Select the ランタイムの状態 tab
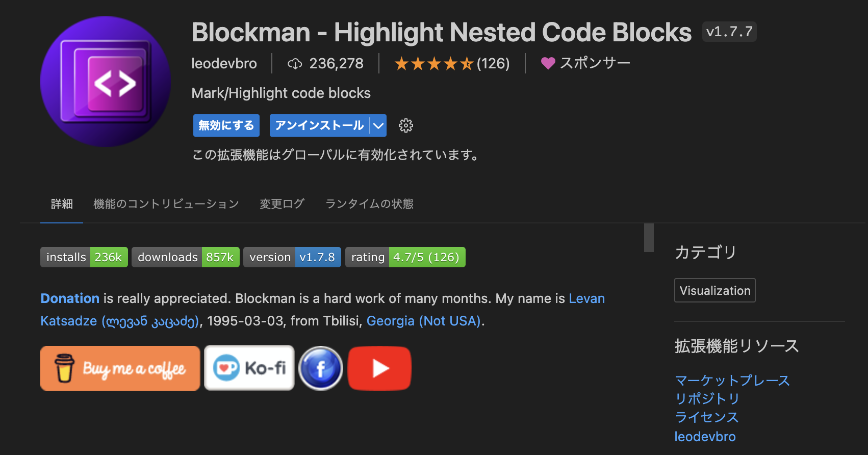868x455 pixels. pyautogui.click(x=369, y=204)
